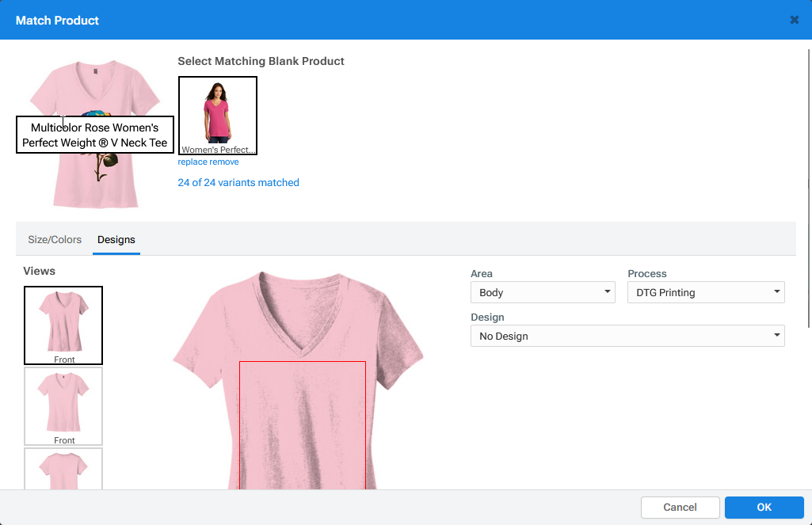Choose the second Front view thumbnail
The width and height of the screenshot is (812, 525).
[63, 405]
